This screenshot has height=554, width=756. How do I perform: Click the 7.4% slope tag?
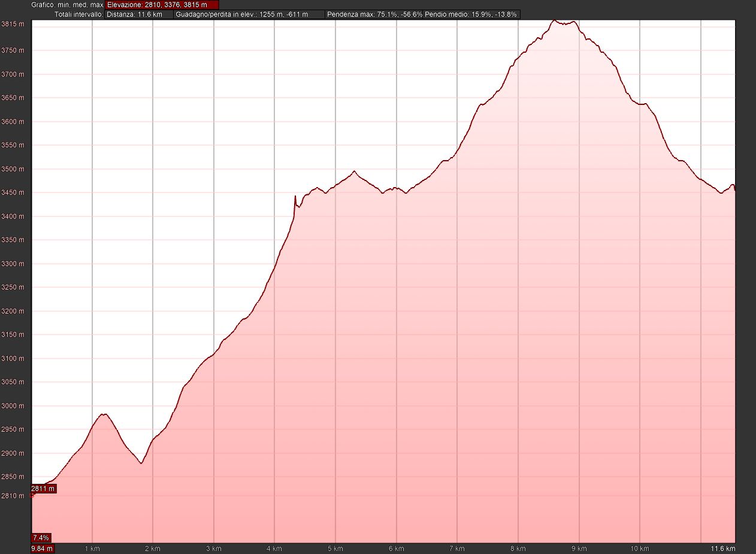[x=41, y=537]
